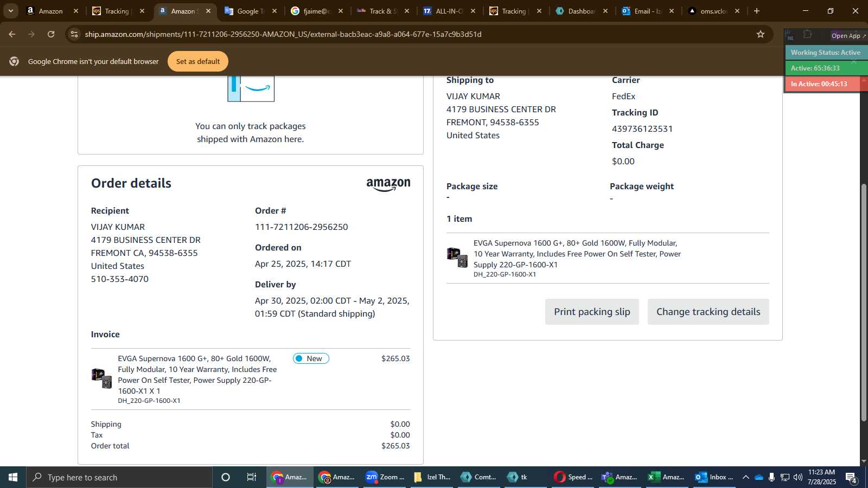The width and height of the screenshot is (868, 488).
Task: Switch to the fjaime Google search tab
Action: 316,11
